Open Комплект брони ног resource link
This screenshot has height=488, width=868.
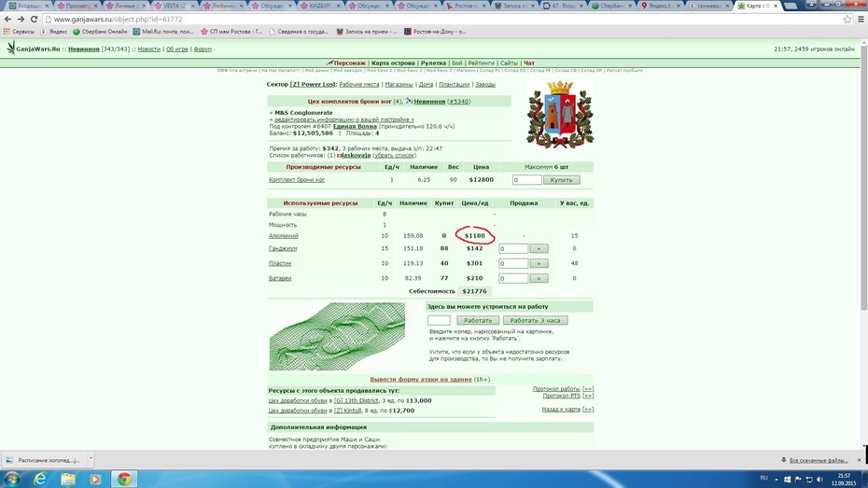297,180
